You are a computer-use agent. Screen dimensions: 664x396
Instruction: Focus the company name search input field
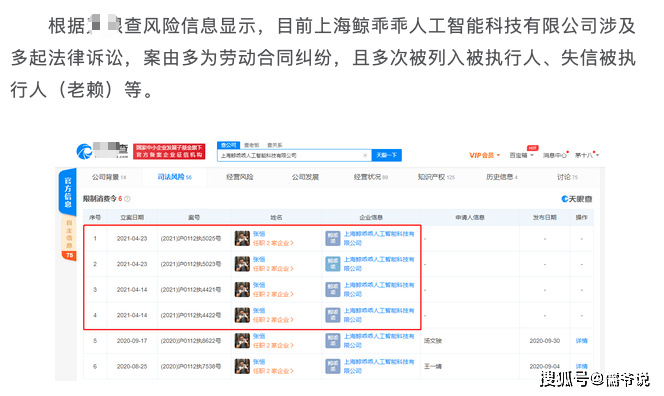tap(294, 155)
